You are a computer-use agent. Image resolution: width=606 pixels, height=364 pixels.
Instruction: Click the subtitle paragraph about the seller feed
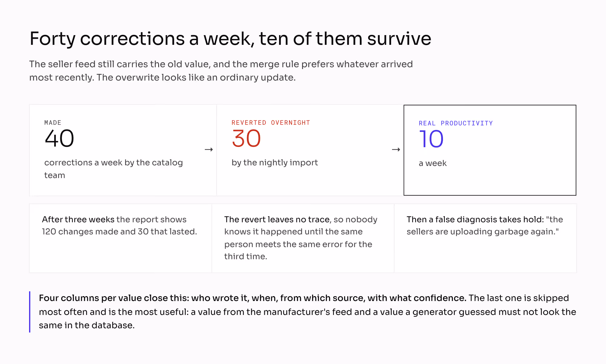pyautogui.click(x=221, y=71)
